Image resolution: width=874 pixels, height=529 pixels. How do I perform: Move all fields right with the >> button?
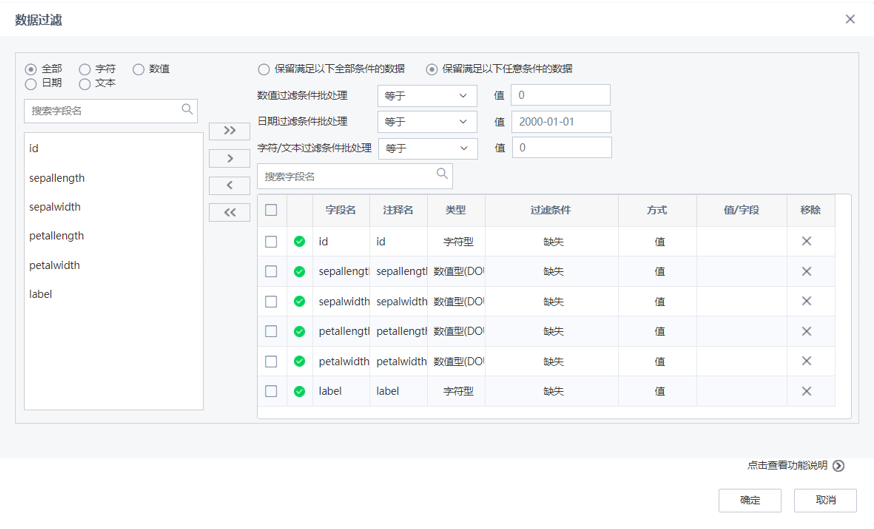(230, 130)
